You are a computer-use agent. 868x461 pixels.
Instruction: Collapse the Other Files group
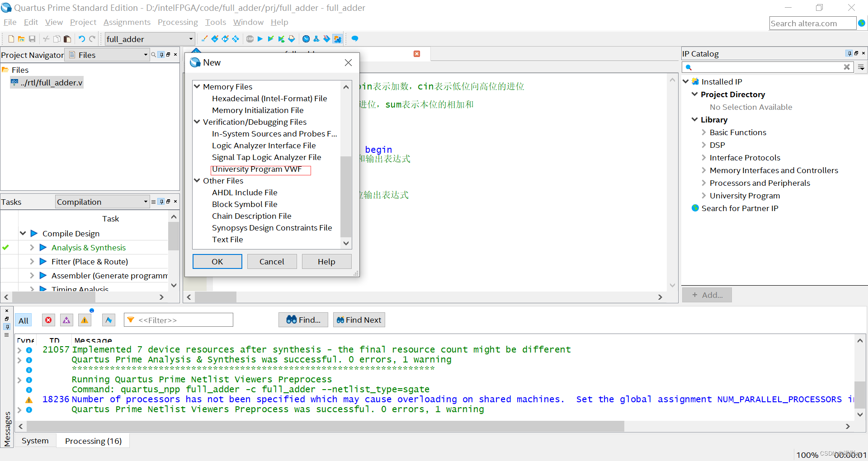pyautogui.click(x=197, y=180)
